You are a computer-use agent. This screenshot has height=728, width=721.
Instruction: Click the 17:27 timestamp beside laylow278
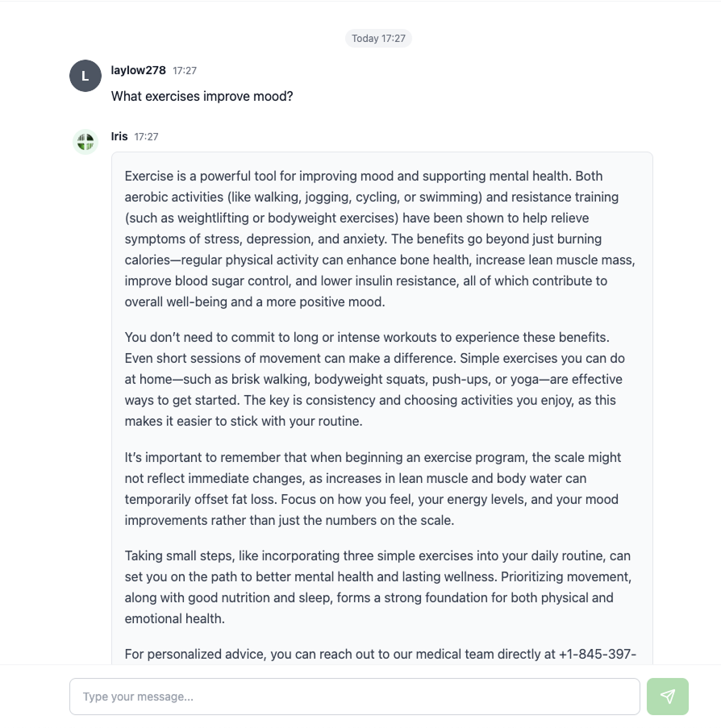coord(185,71)
